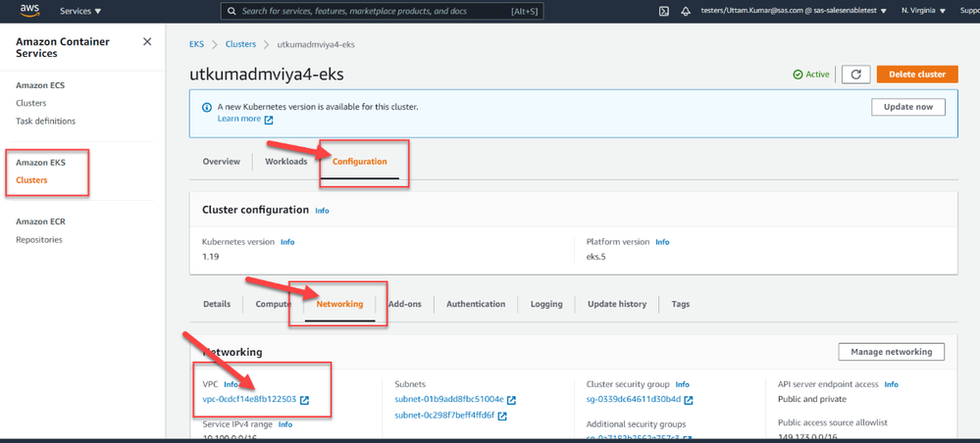
Task: Expand the Services dropdown menu
Action: [x=80, y=12]
